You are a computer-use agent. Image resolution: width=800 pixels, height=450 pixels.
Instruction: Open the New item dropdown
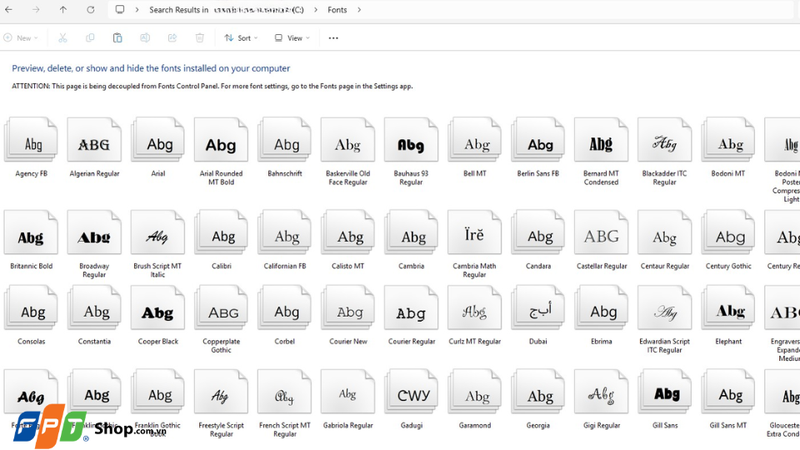pos(21,38)
